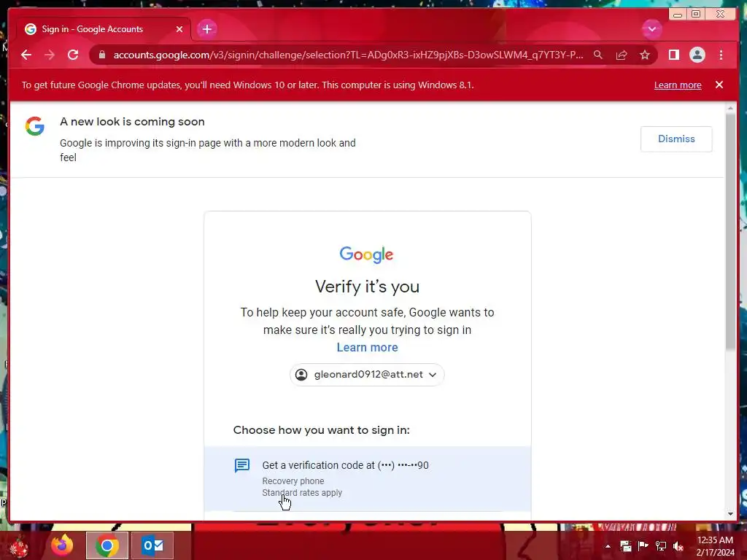Click the address bar URL
The image size is (747, 560).
[348, 55]
